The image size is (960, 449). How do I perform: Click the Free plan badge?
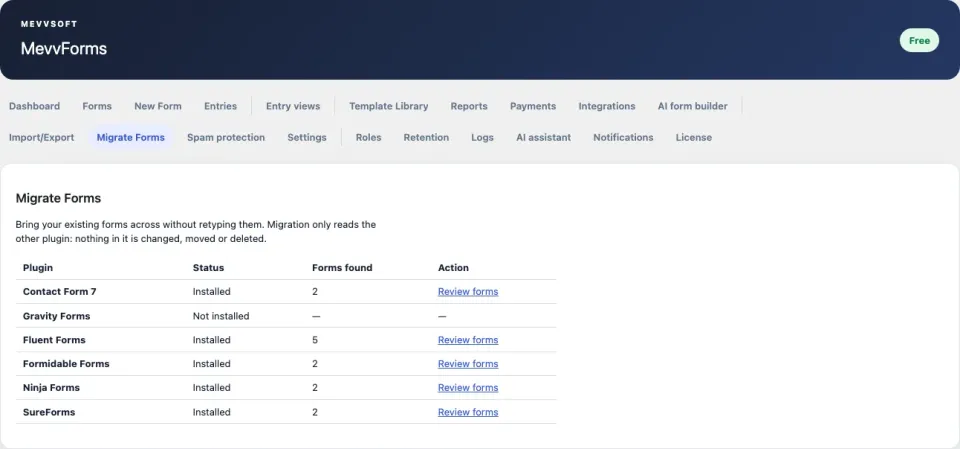click(x=919, y=40)
